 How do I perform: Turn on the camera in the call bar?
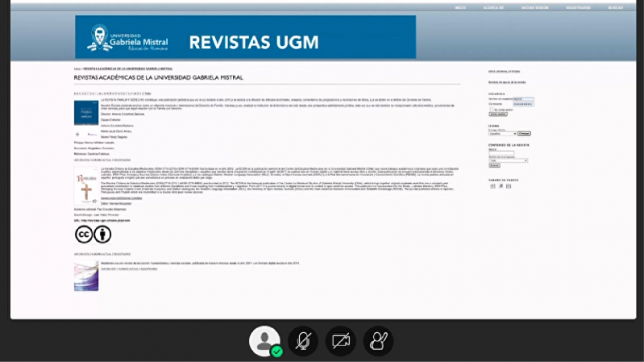[341, 340]
